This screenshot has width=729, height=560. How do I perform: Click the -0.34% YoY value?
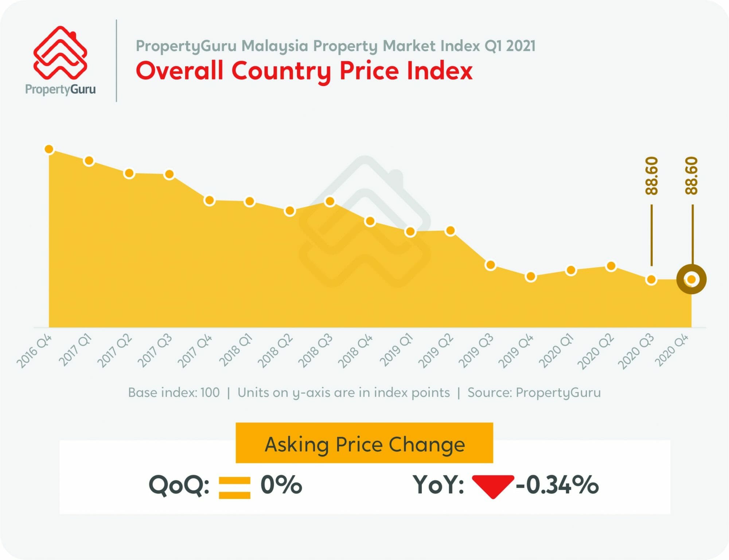click(x=557, y=485)
